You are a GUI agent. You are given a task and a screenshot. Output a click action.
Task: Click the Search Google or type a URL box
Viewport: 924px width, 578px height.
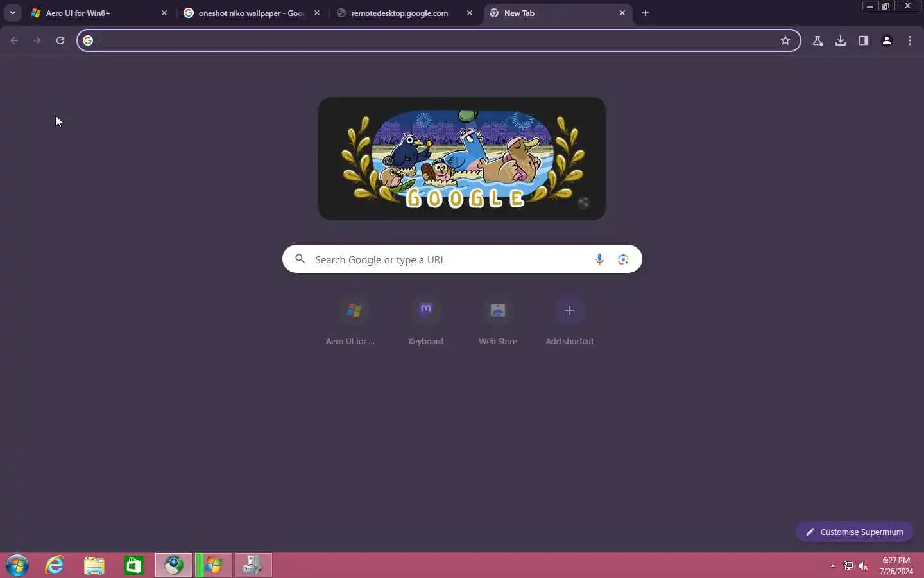tap(462, 259)
